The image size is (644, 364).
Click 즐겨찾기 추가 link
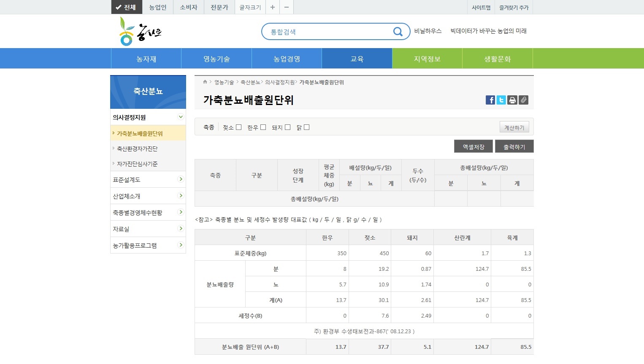tap(514, 8)
